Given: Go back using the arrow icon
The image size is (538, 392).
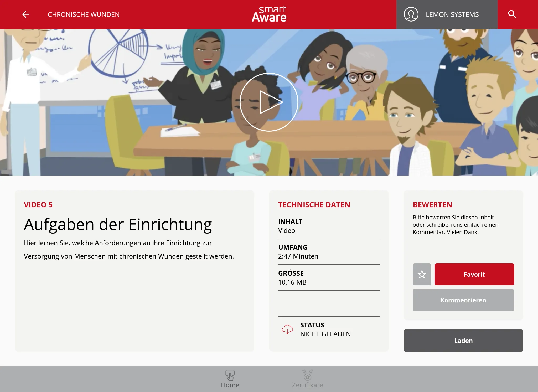Looking at the screenshot, I should [x=26, y=14].
